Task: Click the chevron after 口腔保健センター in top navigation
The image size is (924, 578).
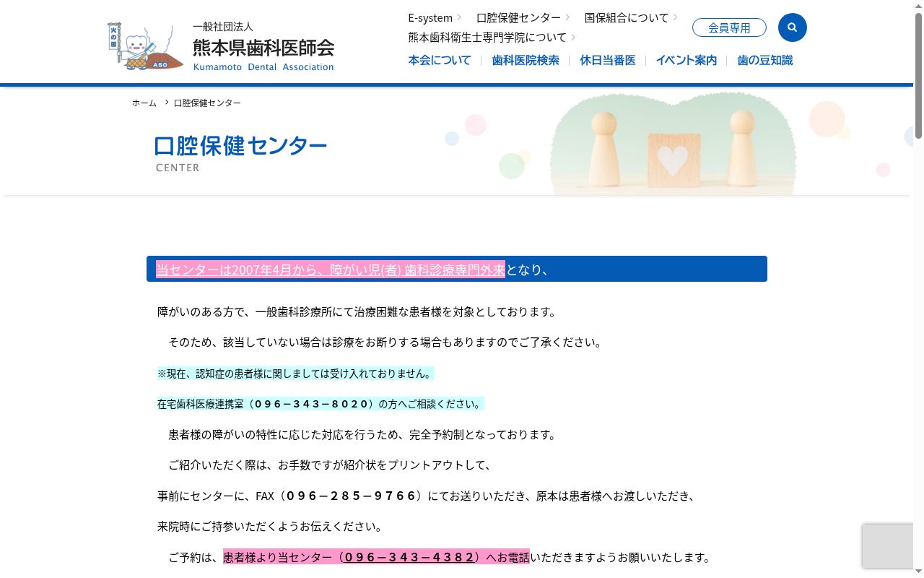Action: coord(567,17)
